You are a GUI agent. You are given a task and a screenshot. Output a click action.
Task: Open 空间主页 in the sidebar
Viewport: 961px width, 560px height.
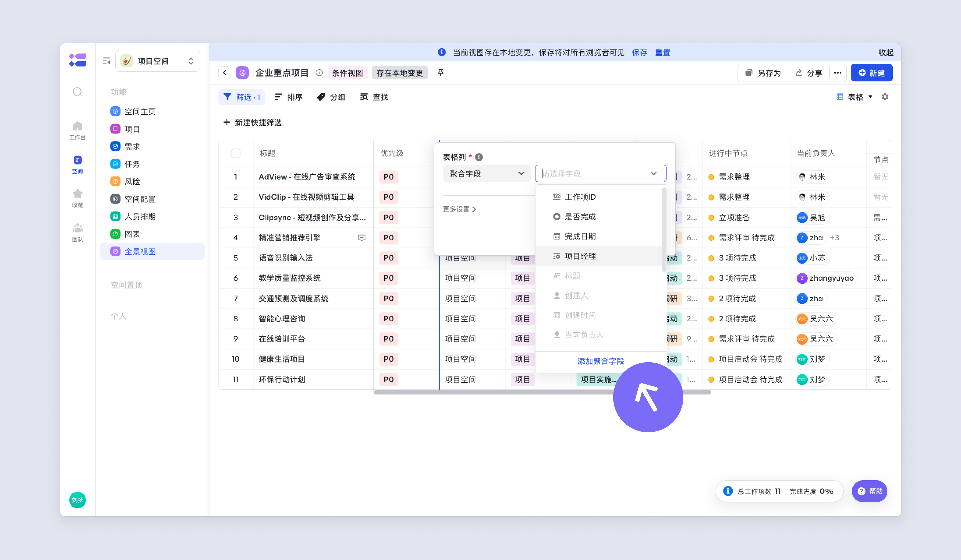152,111
